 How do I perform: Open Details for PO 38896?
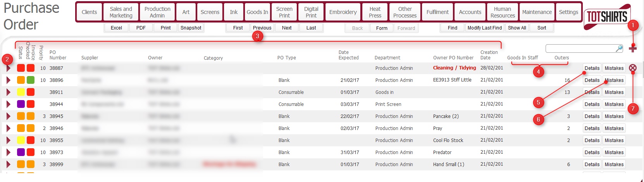click(x=592, y=80)
